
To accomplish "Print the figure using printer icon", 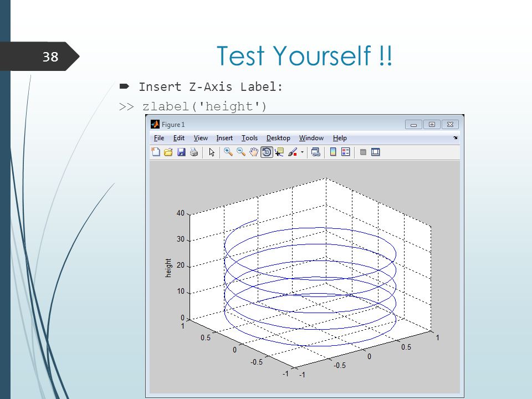I will [194, 152].
